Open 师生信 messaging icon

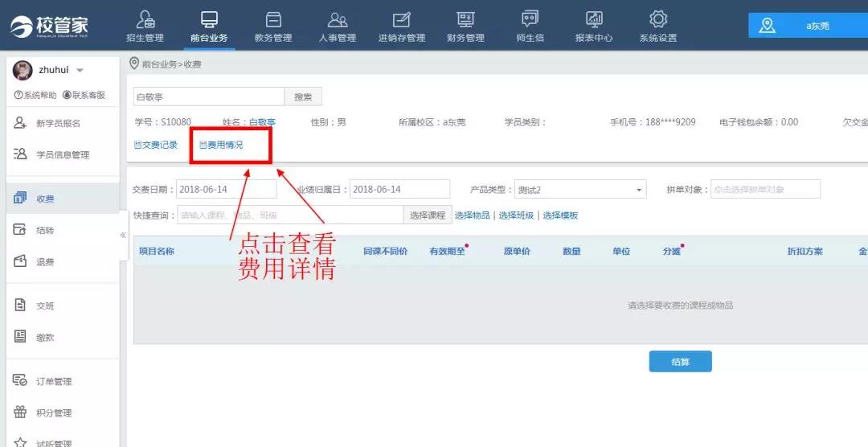(x=530, y=19)
